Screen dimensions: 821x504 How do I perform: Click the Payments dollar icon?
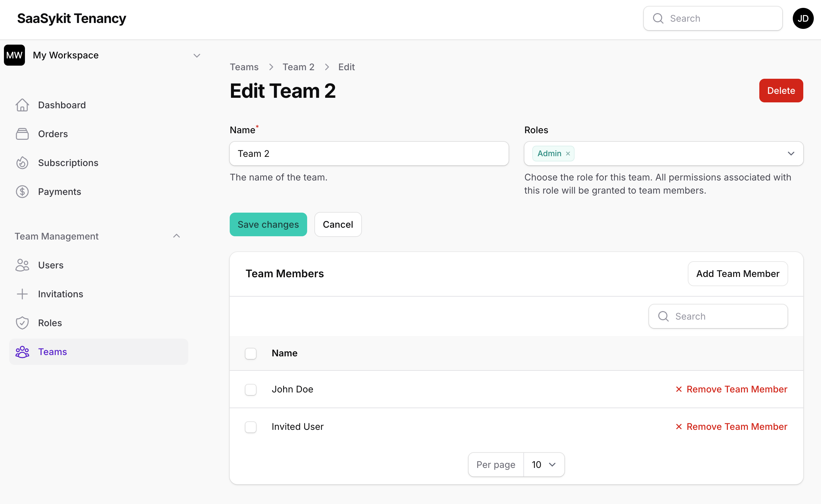pyautogui.click(x=22, y=191)
